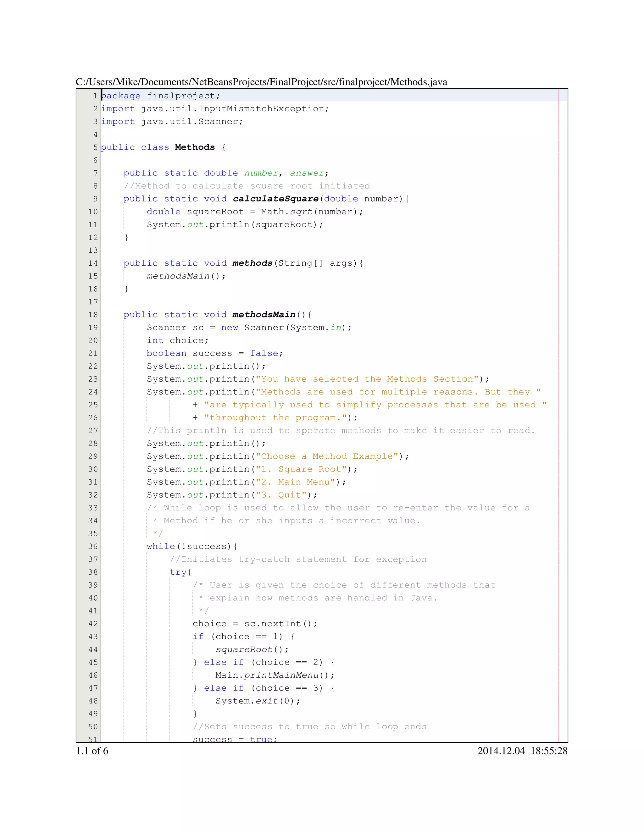The width and height of the screenshot is (644, 833).
Task: Click the 'boolean' keyword on line 21
Action: pos(166,353)
